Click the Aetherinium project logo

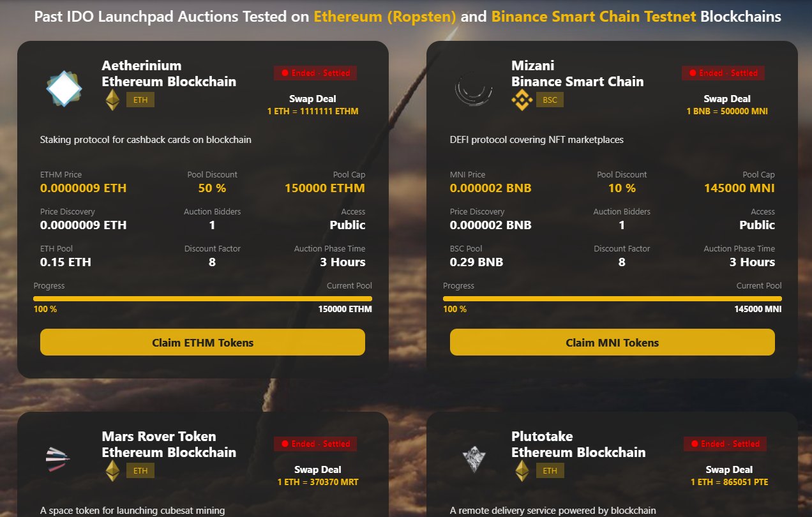64,89
